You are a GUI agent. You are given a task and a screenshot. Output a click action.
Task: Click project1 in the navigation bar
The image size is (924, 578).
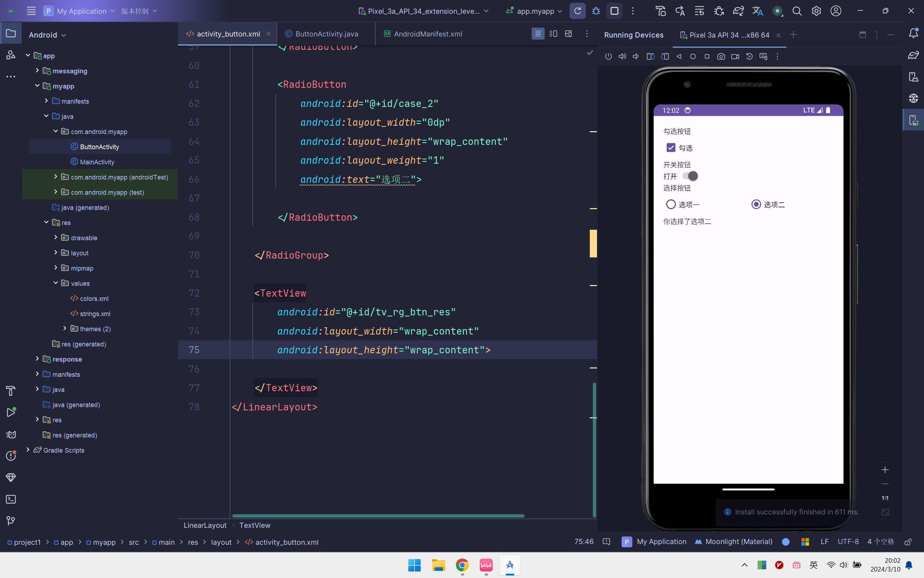[x=24, y=542]
